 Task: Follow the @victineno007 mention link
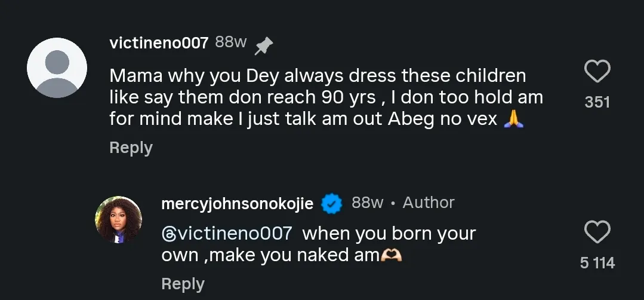[x=233, y=234]
